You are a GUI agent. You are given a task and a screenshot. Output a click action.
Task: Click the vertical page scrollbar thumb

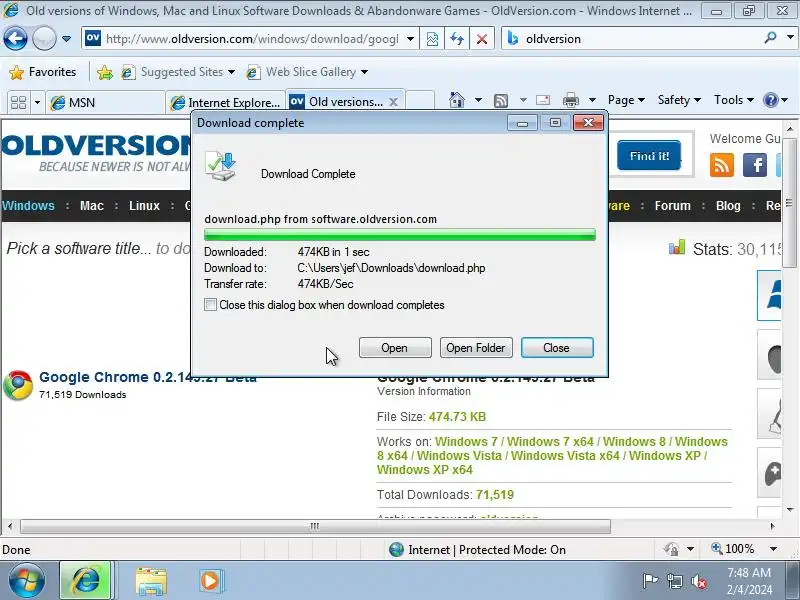click(789, 202)
